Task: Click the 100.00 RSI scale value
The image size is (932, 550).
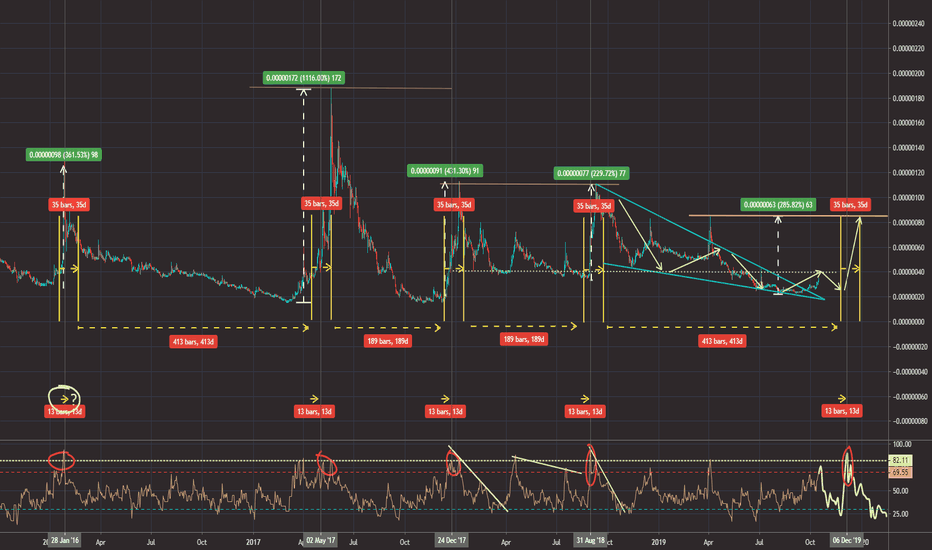Action: point(902,445)
